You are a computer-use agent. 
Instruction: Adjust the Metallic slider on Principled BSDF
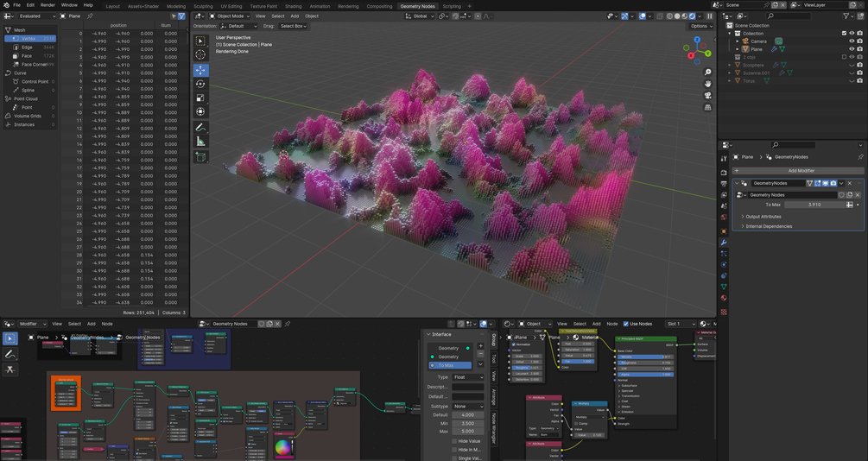[x=645, y=357]
